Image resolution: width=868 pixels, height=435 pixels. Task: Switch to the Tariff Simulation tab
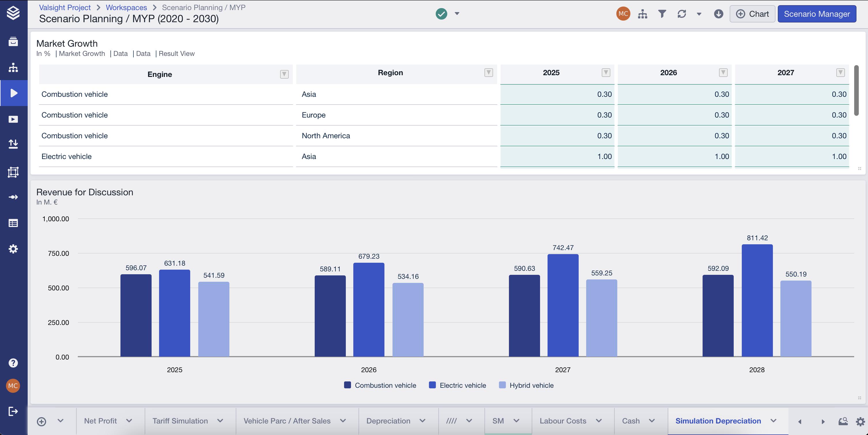pyautogui.click(x=180, y=421)
